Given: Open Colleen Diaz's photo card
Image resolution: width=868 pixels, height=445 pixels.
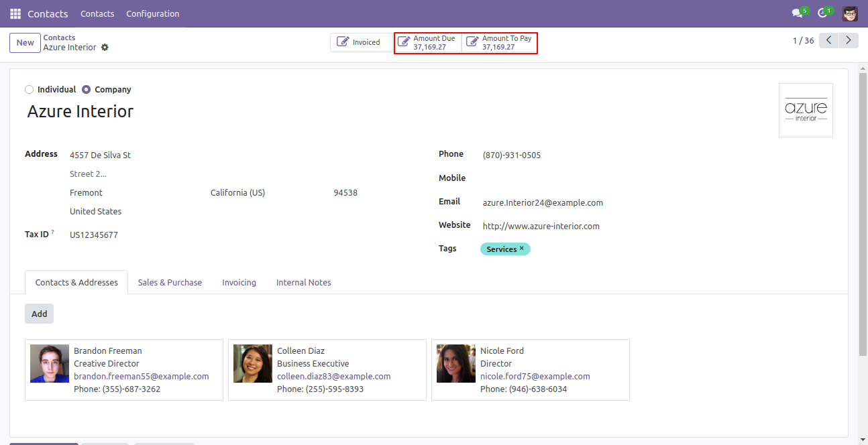Looking at the screenshot, I should (253, 364).
